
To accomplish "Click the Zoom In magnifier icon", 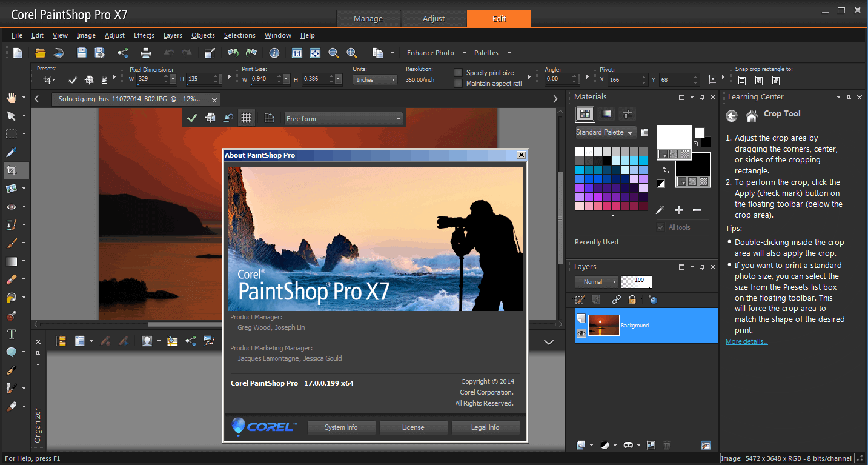I will click(351, 53).
